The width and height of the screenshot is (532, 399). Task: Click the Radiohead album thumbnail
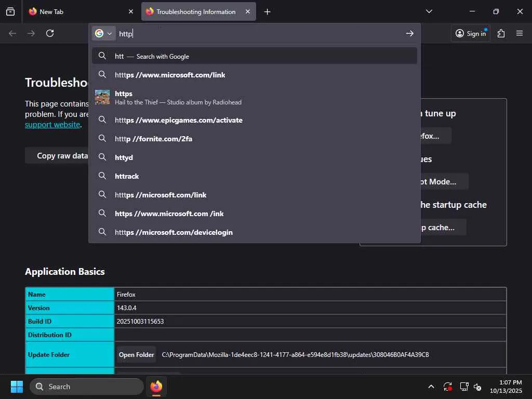click(102, 97)
